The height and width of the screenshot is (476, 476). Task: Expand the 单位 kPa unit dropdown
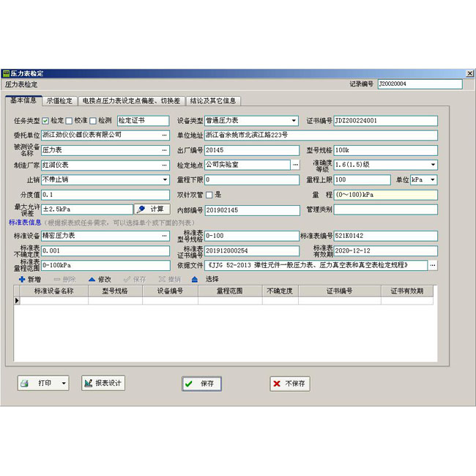point(433,180)
